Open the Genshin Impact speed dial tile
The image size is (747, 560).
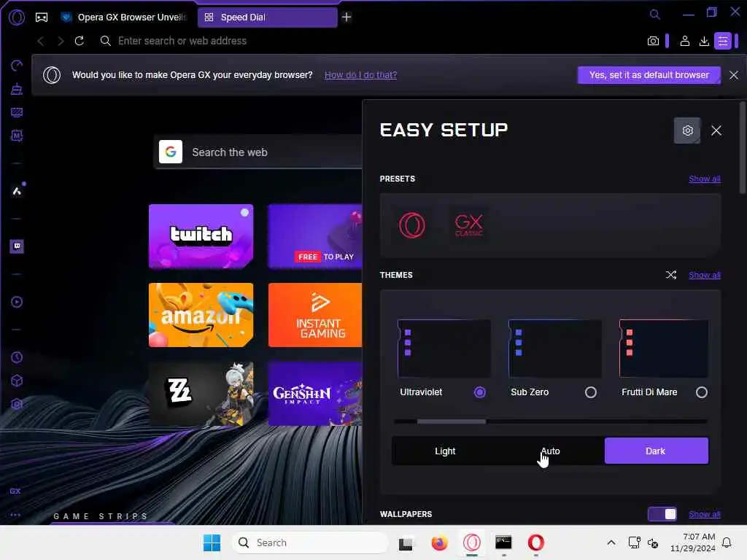coord(315,394)
